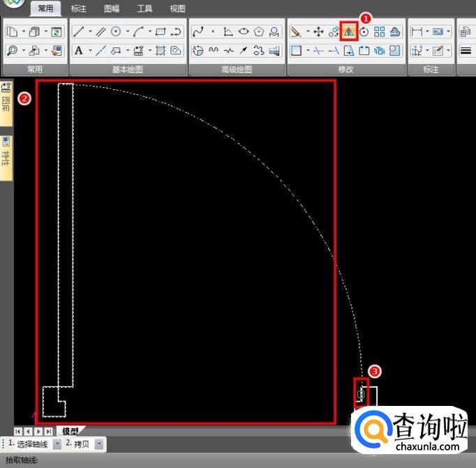
Task: Jump to the last sheet with navigation arrow
Action: coord(48,432)
